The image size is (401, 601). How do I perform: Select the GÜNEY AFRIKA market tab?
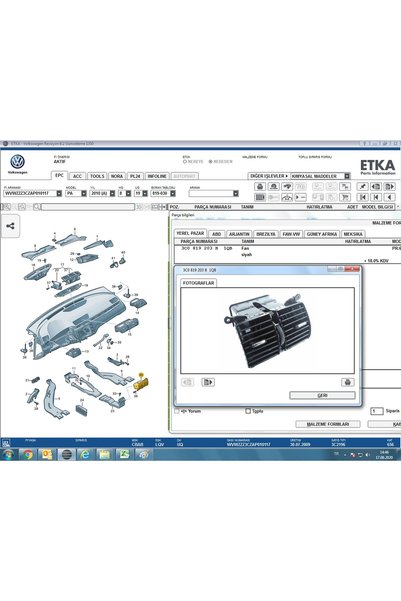[322, 234]
